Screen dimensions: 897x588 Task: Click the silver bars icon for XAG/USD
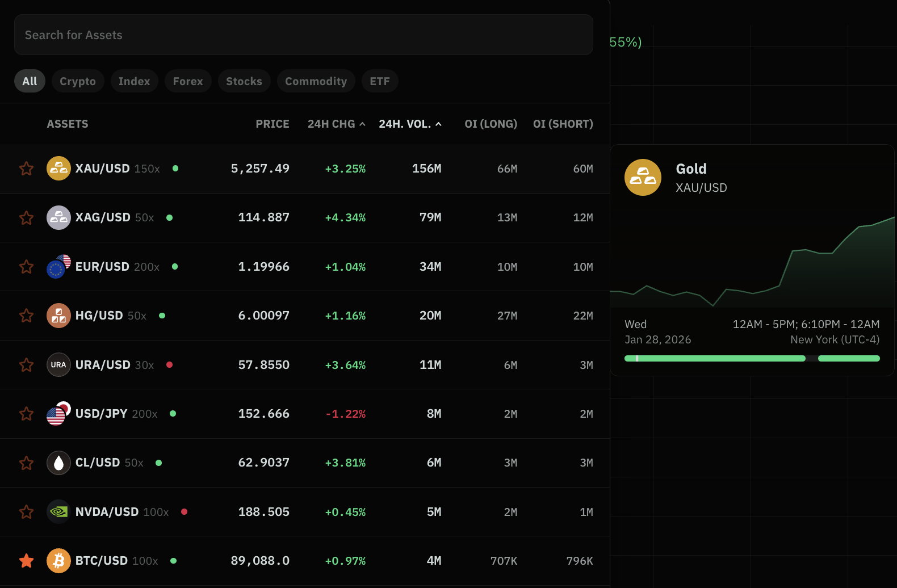(x=58, y=218)
